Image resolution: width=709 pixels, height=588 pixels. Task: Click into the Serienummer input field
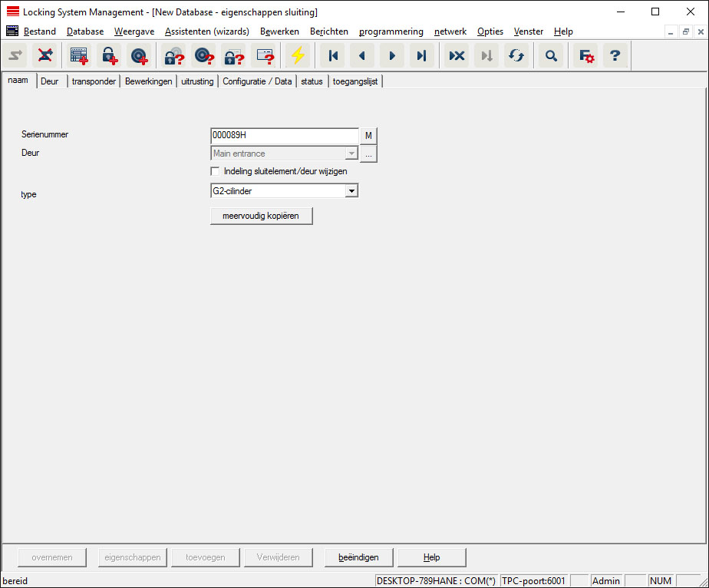click(x=284, y=135)
